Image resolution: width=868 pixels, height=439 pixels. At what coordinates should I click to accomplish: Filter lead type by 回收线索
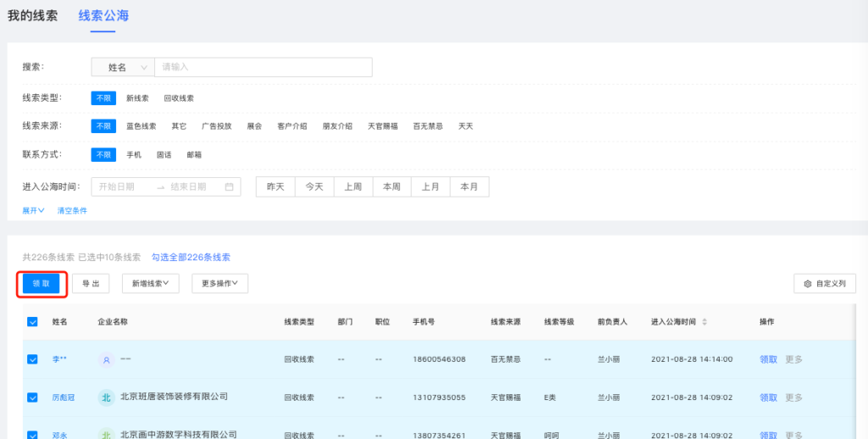coord(179,98)
